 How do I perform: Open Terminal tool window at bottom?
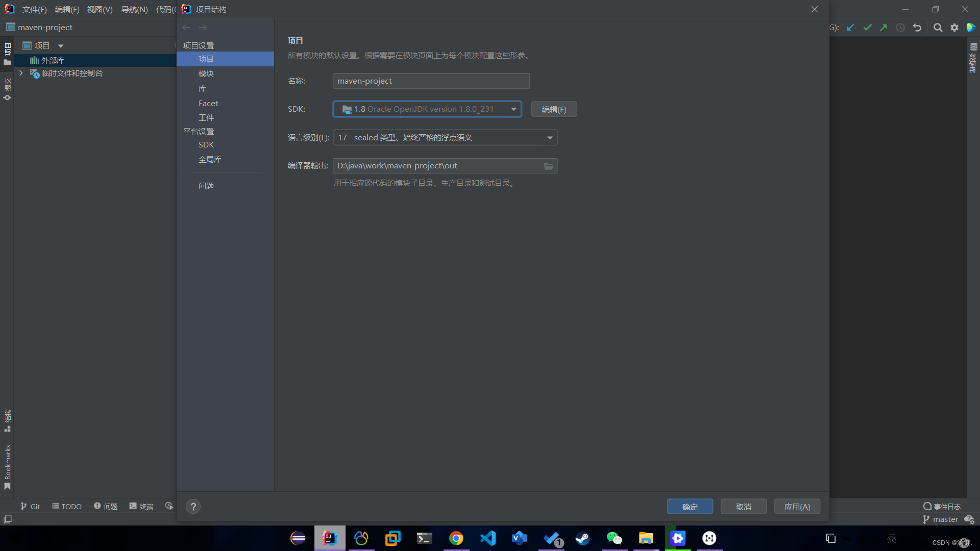141,506
